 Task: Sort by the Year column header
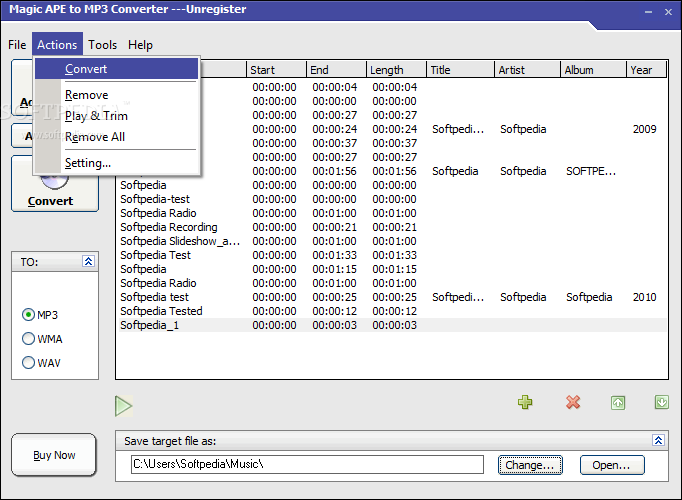646,70
